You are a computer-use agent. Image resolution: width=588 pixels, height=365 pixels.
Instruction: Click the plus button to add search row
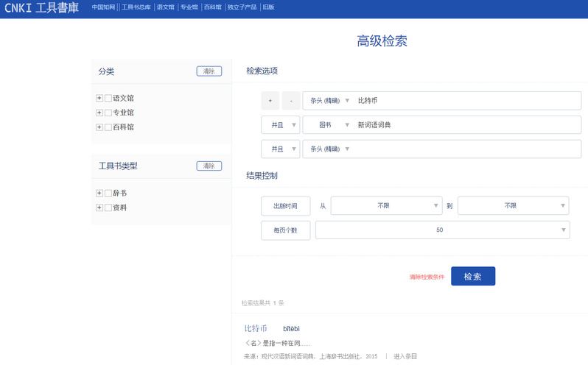270,101
